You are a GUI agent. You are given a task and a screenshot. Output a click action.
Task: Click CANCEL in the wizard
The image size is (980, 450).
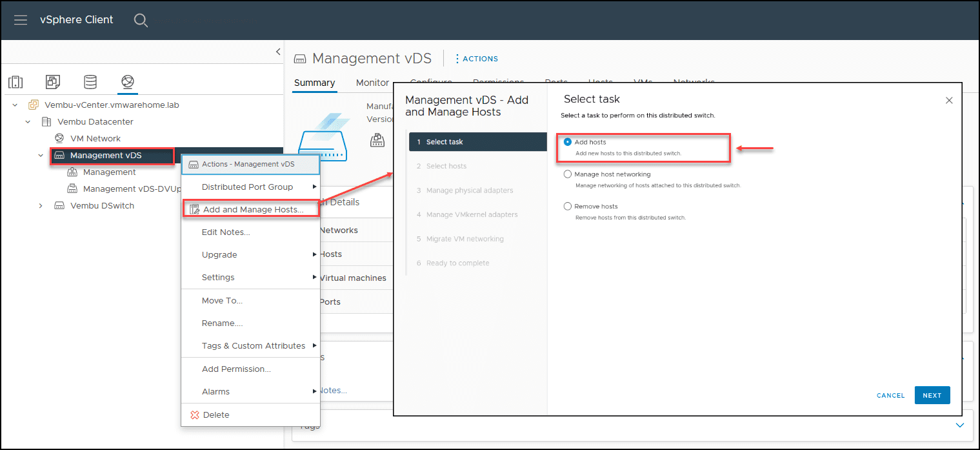pos(890,395)
